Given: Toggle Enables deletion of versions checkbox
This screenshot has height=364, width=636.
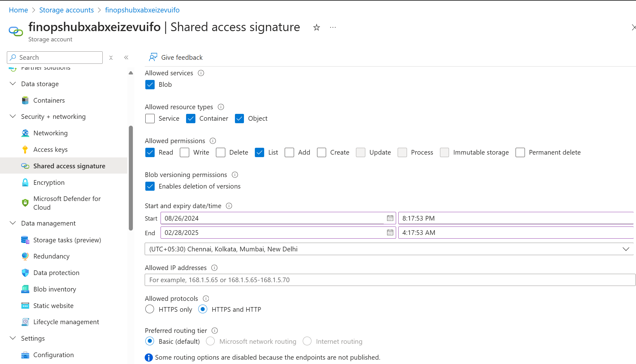Looking at the screenshot, I should pos(150,186).
